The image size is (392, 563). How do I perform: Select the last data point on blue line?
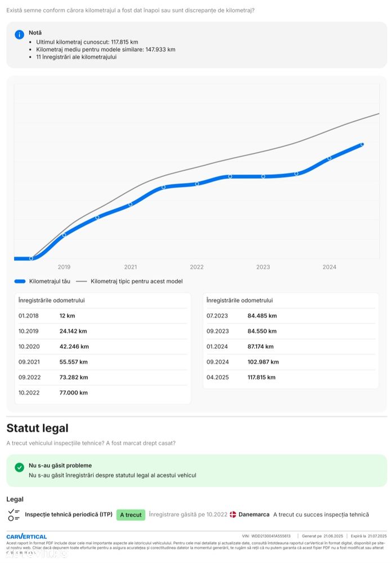tap(362, 144)
